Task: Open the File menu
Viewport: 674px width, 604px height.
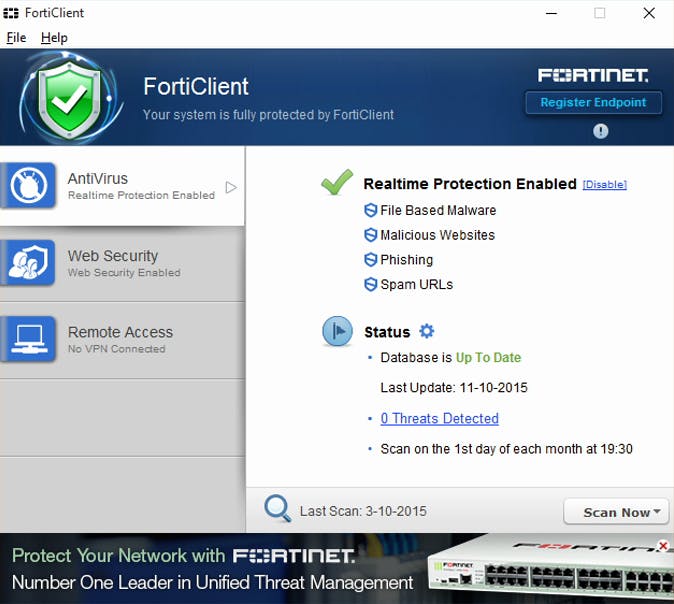Action: pos(16,38)
